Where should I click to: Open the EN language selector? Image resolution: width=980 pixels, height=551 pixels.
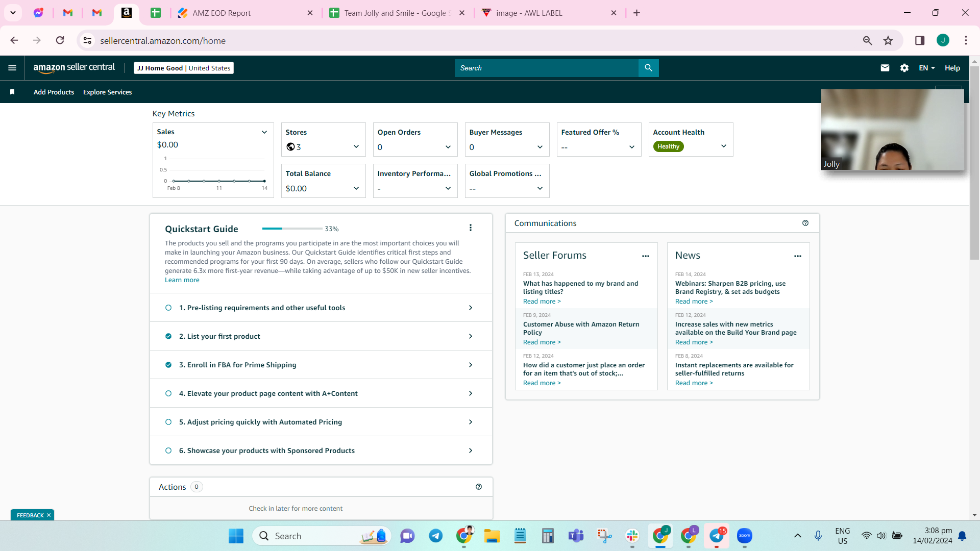click(927, 68)
